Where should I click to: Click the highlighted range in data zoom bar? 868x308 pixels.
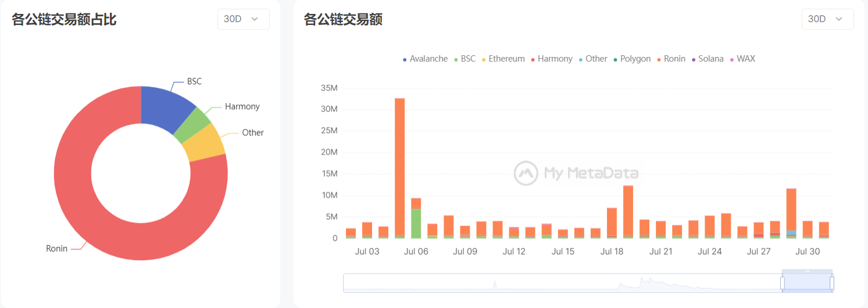coord(807,283)
